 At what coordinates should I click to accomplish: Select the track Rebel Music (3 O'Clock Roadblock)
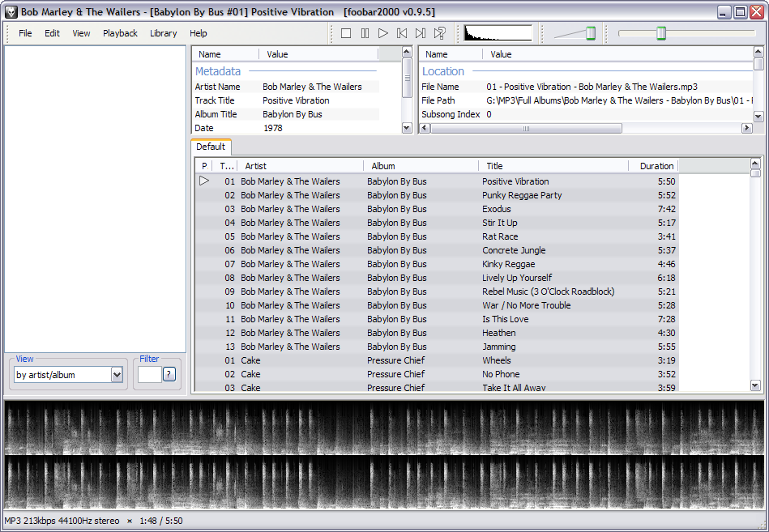pos(437,291)
